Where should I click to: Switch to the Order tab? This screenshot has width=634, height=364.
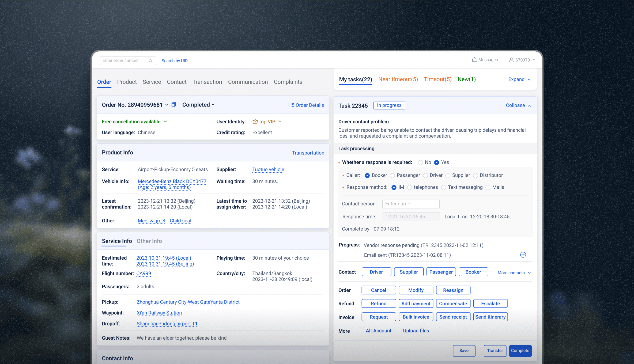point(104,82)
